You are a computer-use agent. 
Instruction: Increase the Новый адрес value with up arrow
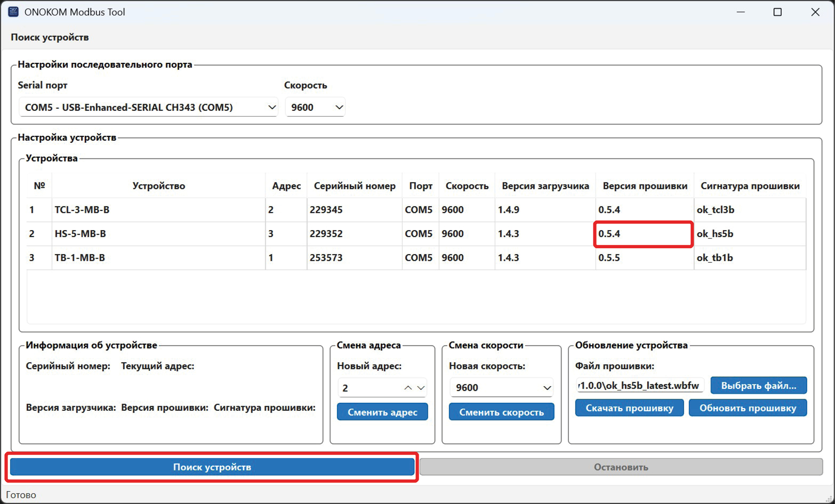408,388
